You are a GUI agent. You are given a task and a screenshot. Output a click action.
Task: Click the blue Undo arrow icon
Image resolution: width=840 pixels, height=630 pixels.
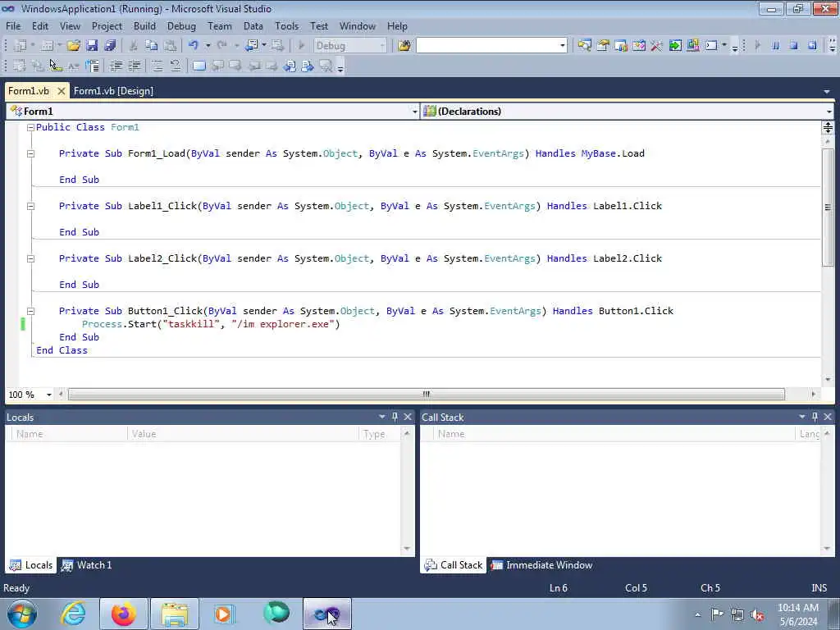194,46
